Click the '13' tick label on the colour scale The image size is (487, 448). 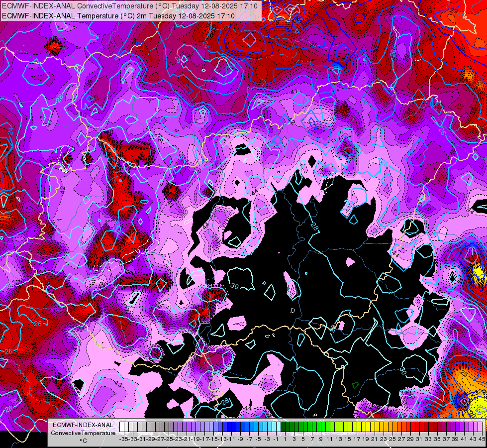coord(339,439)
